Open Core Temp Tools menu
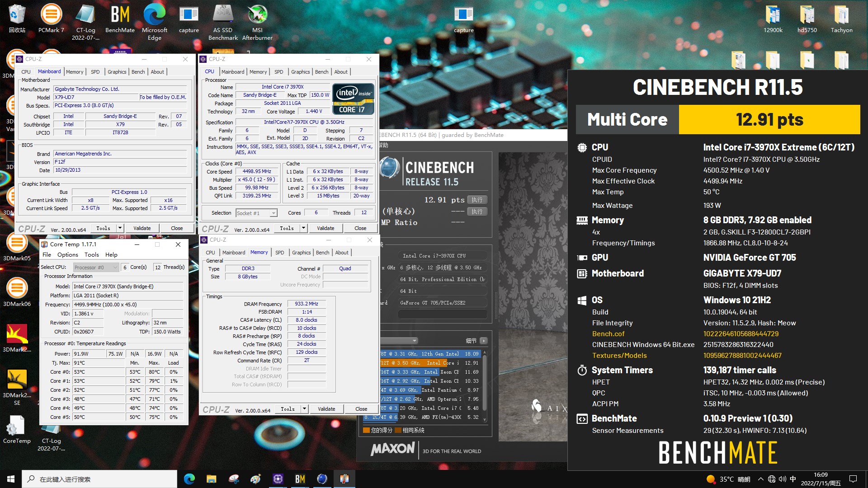The width and height of the screenshot is (868, 488). tap(91, 255)
